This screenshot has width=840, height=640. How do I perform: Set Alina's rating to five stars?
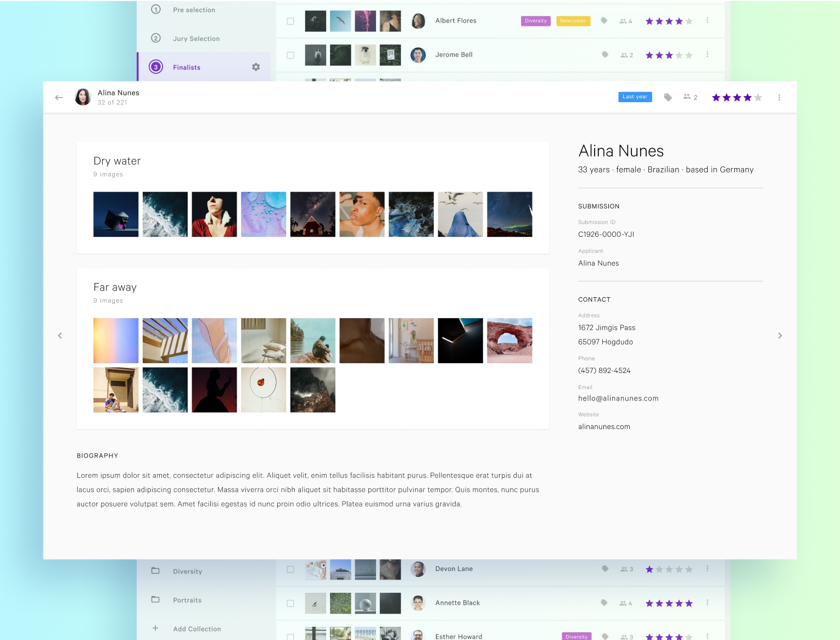pos(758,97)
